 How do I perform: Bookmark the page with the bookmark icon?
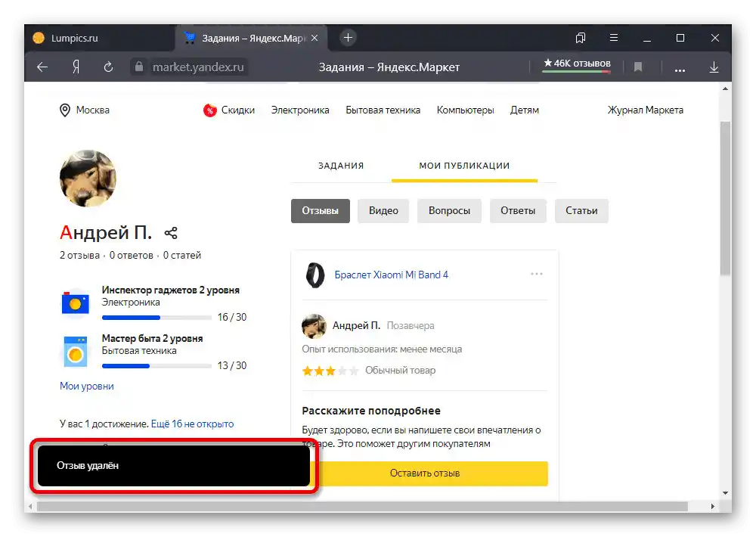click(638, 67)
